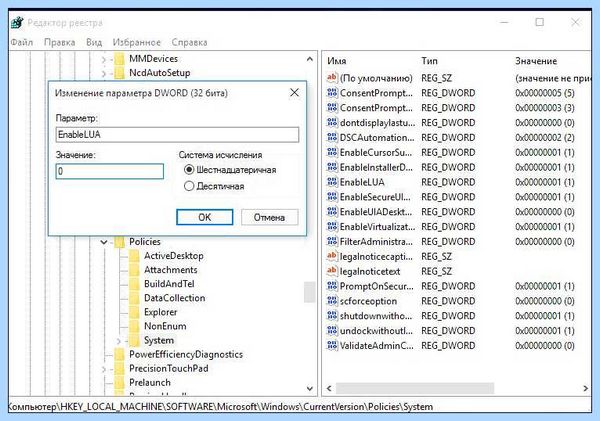This screenshot has height=421, width=600.
Task: Click the registry path in status bar
Action: pos(220,406)
